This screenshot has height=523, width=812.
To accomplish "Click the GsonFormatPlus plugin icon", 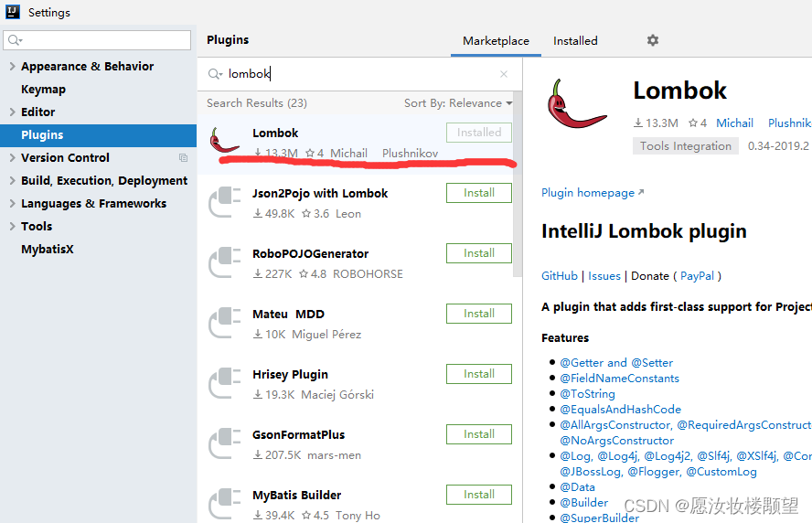I will point(225,443).
